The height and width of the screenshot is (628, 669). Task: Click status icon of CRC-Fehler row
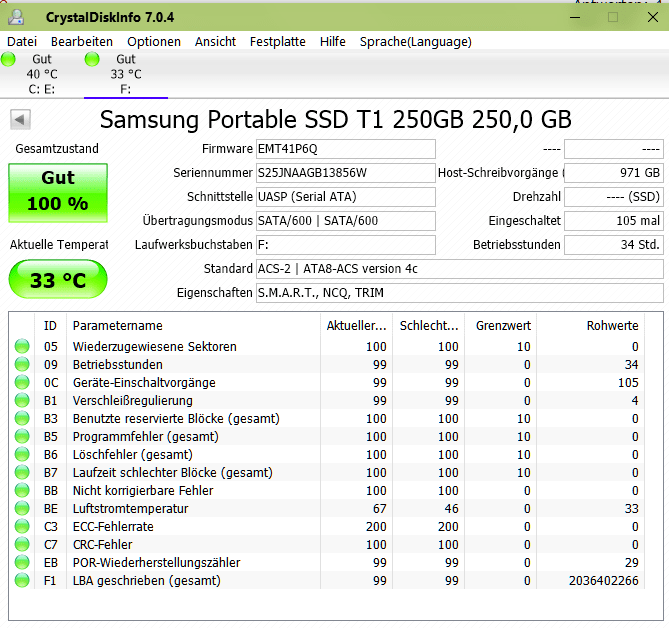click(x=22, y=544)
